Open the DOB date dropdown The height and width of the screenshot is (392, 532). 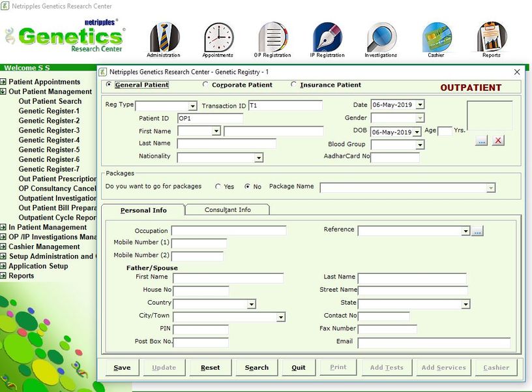[417, 132]
